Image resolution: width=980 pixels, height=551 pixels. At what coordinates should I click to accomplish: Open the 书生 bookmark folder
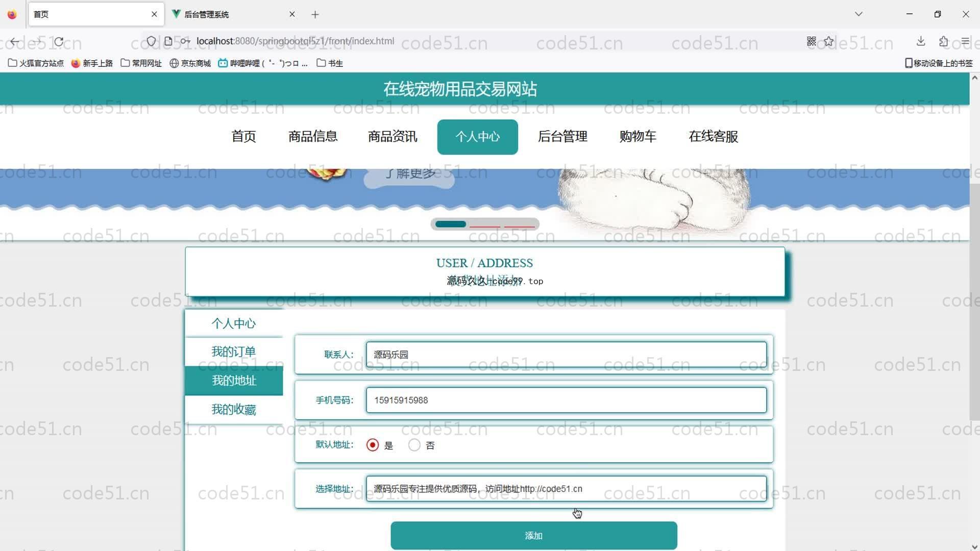(330, 63)
